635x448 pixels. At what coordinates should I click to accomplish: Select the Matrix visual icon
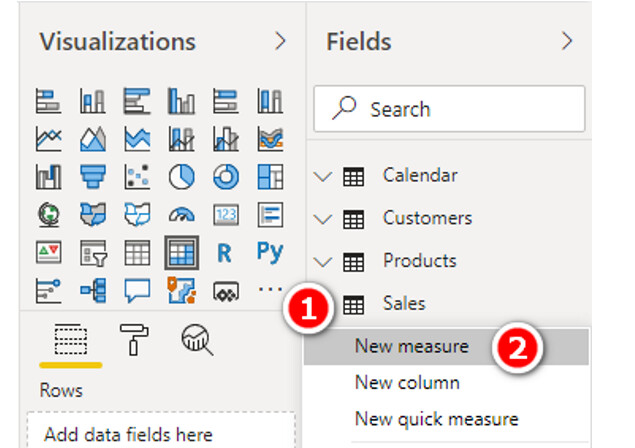click(x=181, y=253)
